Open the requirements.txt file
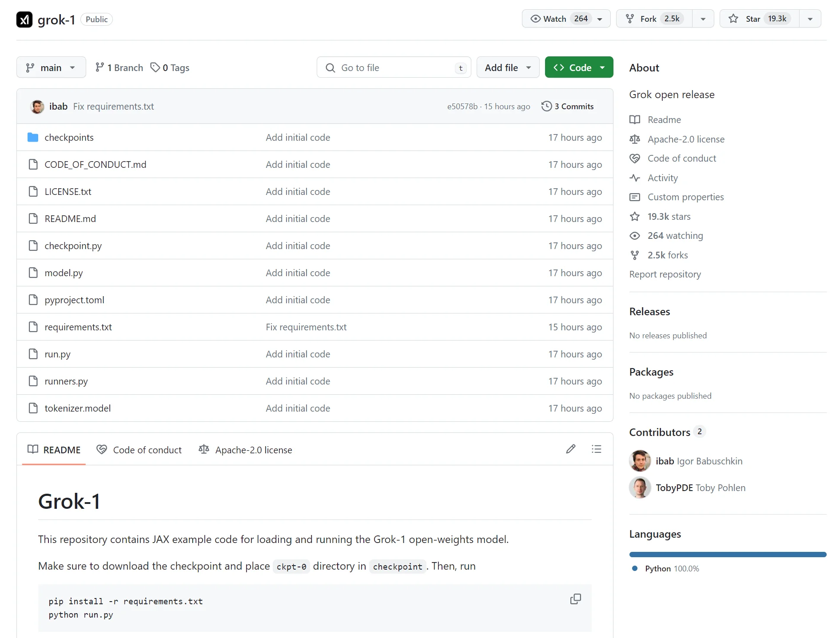Image resolution: width=840 pixels, height=638 pixels. pos(78,327)
